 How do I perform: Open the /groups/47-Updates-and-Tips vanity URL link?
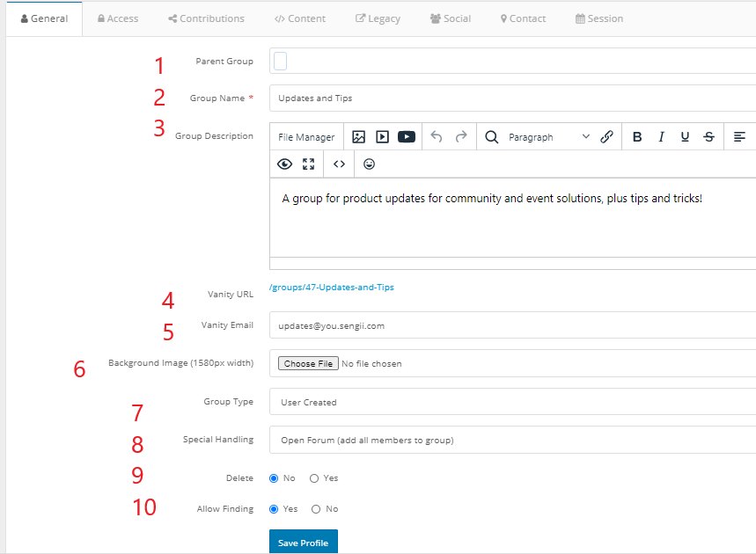pos(332,288)
